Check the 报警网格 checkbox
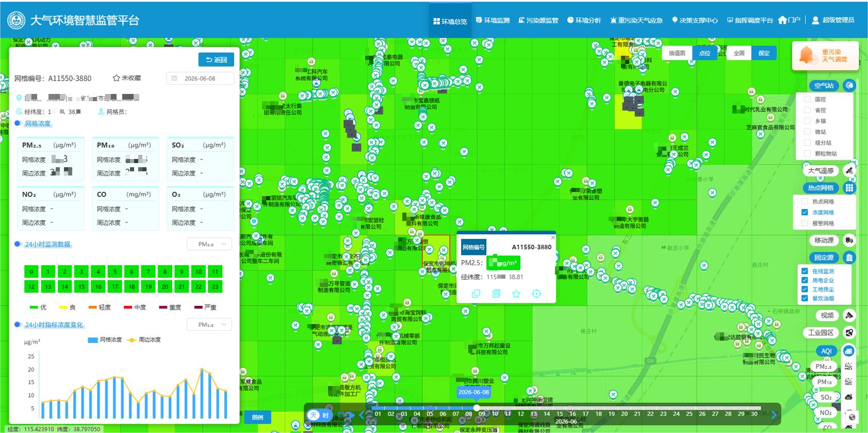The height and width of the screenshot is (433, 868). (805, 223)
